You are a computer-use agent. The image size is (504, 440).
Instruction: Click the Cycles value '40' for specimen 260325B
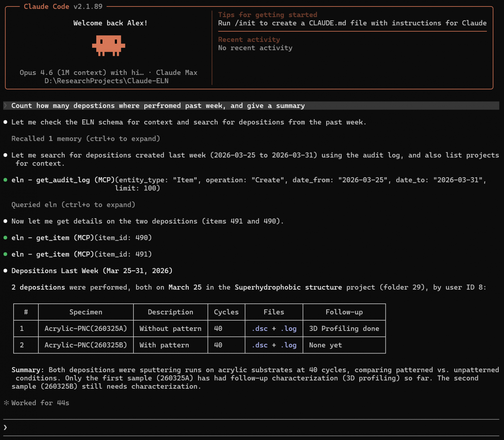click(218, 345)
